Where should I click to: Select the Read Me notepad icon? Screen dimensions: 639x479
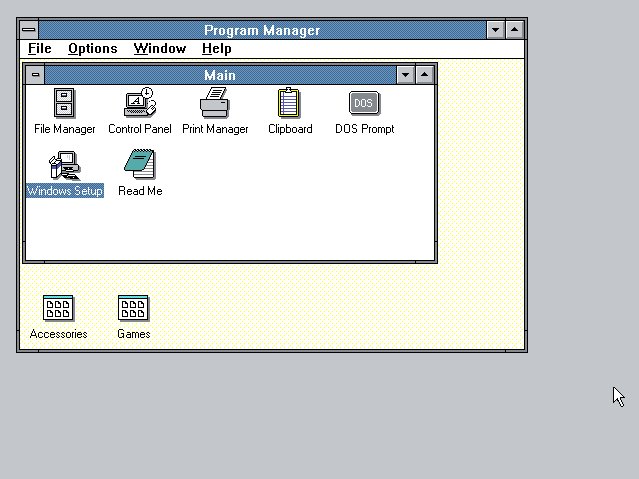(x=140, y=164)
